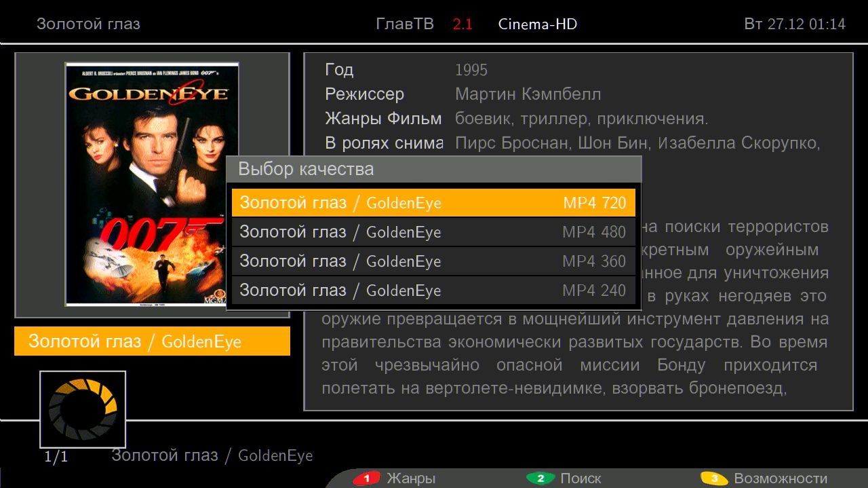Click bottom Золотой глаз / GoldenEye caption
Screen dimensions: 868x488
[212, 455]
